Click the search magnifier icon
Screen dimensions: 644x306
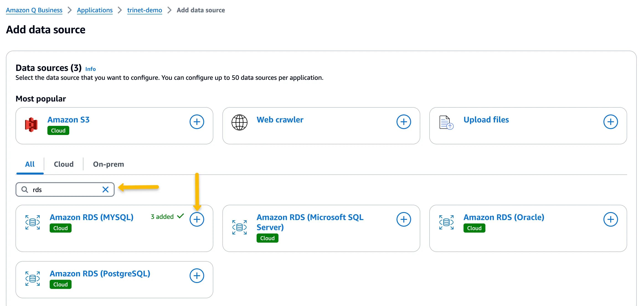coord(25,189)
